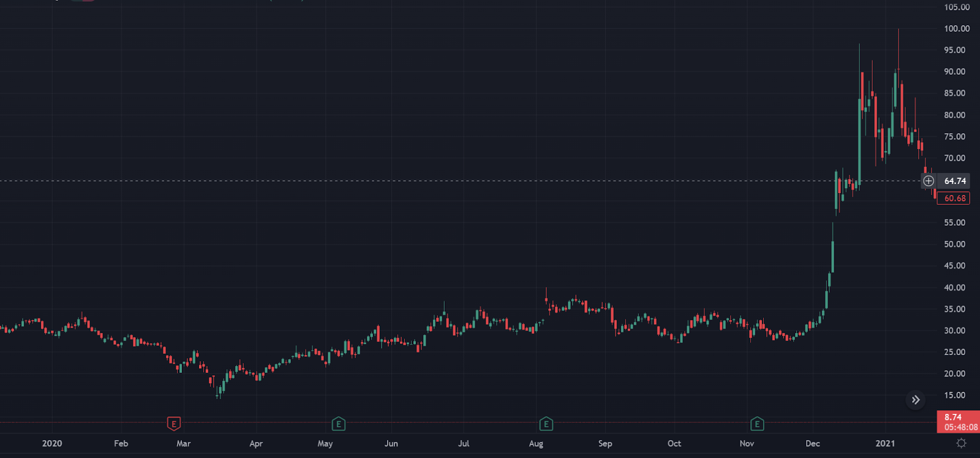Click the 40.00 price axis label
This screenshot has width=980, height=458.
coord(955,288)
